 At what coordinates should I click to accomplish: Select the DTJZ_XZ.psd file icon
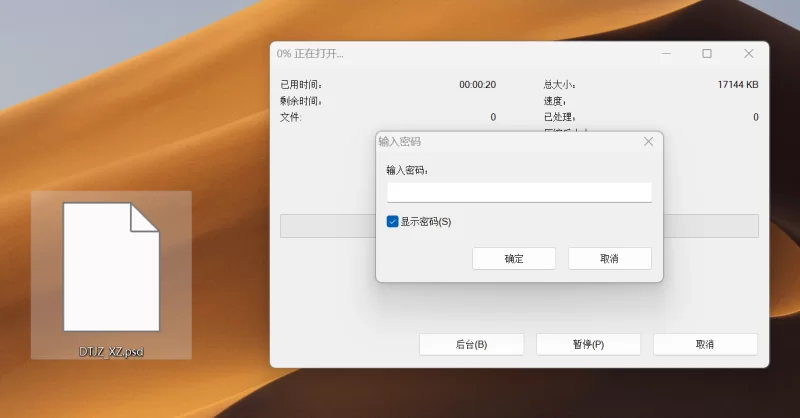[111, 267]
